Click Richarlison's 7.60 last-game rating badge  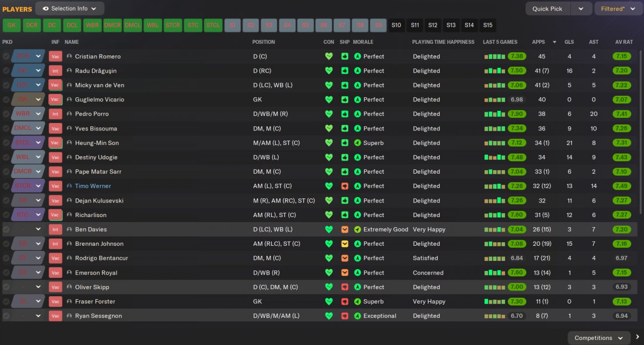(517, 215)
